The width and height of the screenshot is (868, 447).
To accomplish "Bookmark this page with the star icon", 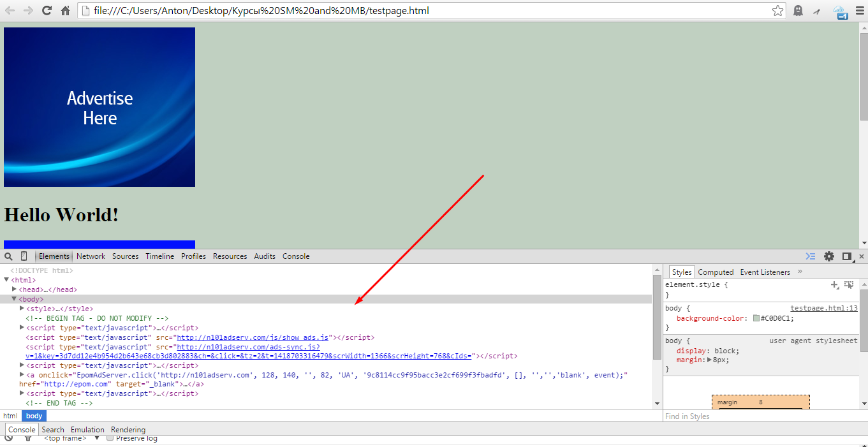I will 777,11.
